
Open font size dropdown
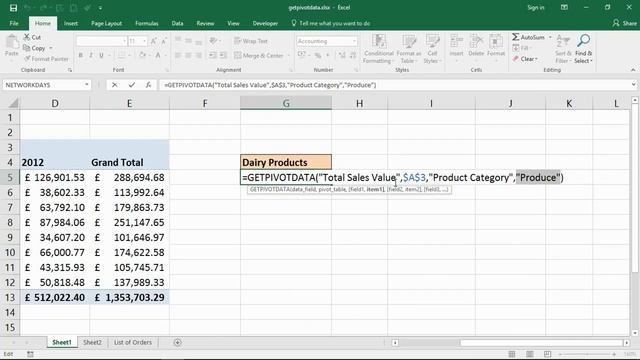pos(144,41)
